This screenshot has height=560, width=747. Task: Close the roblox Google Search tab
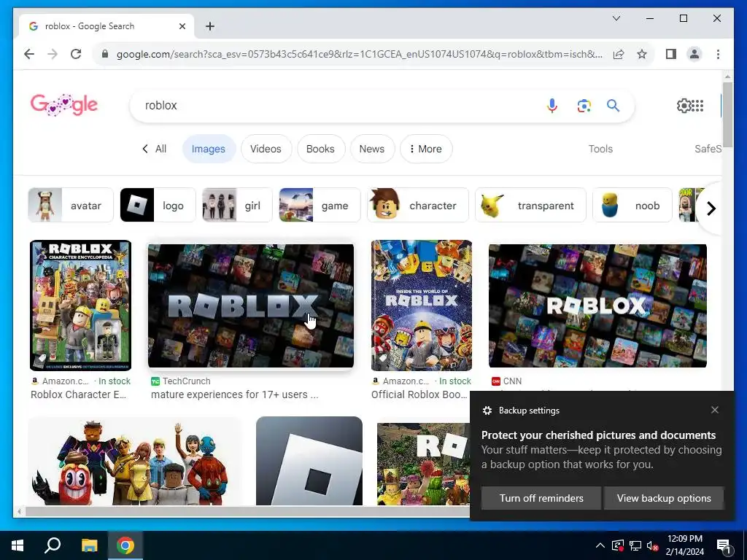pyautogui.click(x=182, y=26)
